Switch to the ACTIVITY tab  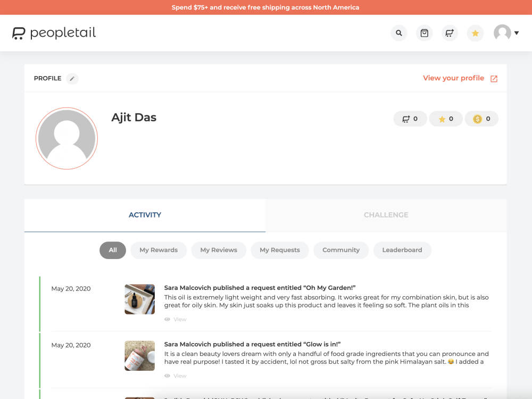145,215
